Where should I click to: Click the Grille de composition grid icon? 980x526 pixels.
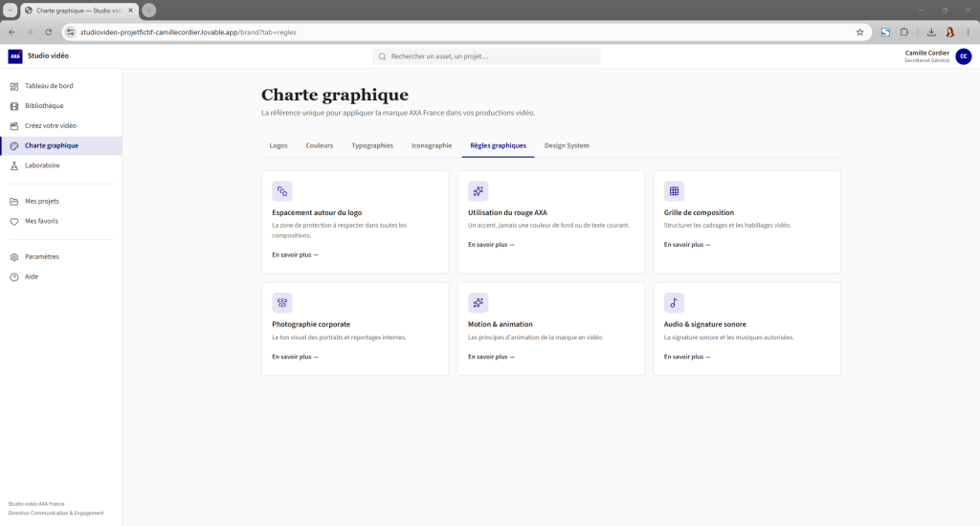tap(674, 191)
